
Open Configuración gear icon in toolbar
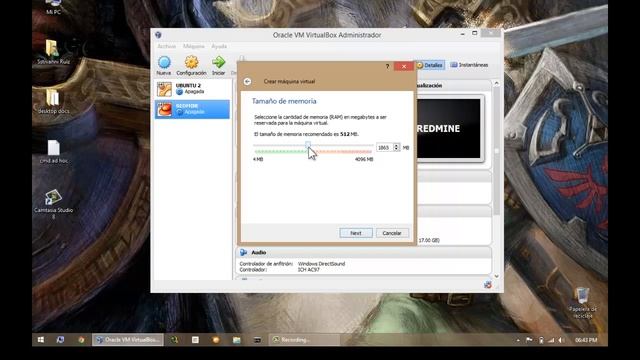(191, 62)
